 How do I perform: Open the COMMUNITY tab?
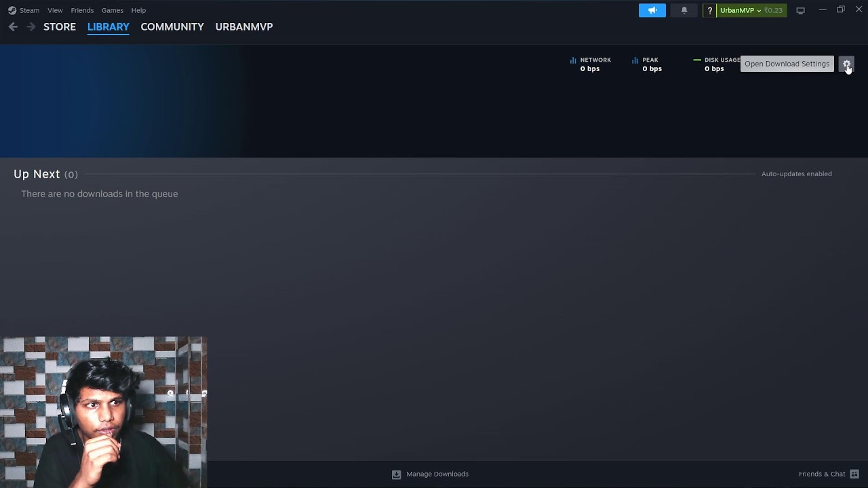[x=172, y=27]
